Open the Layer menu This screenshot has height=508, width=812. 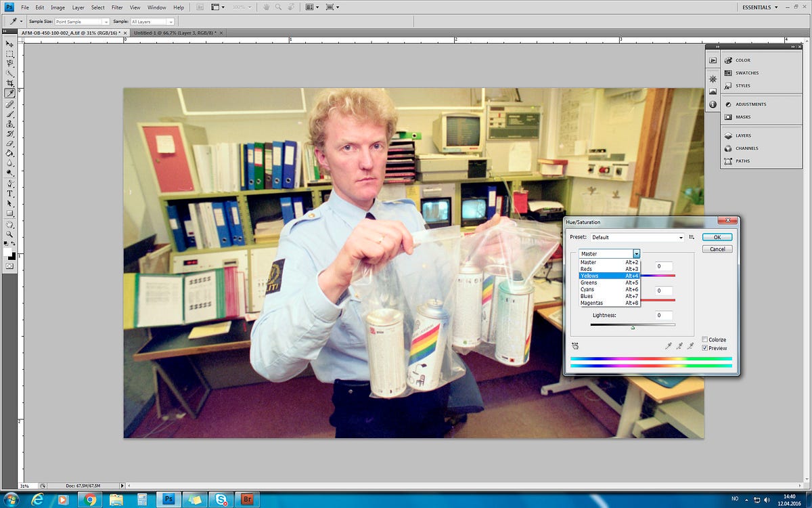coord(78,7)
